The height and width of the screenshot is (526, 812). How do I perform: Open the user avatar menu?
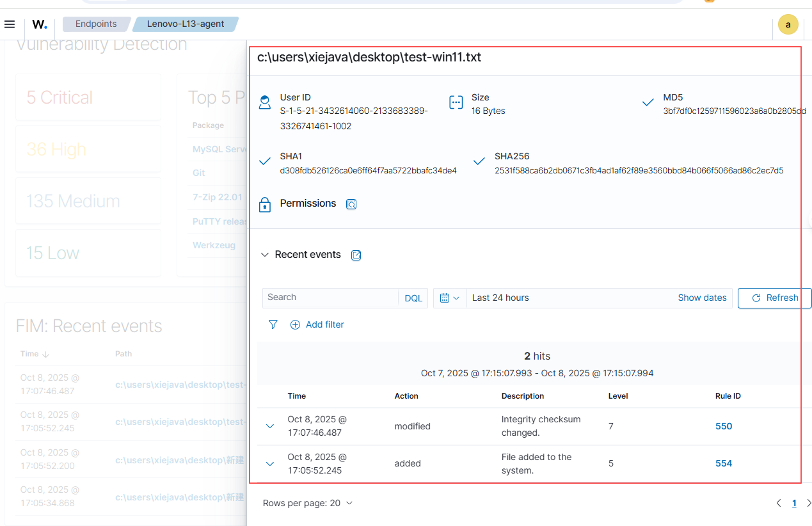coord(788,25)
